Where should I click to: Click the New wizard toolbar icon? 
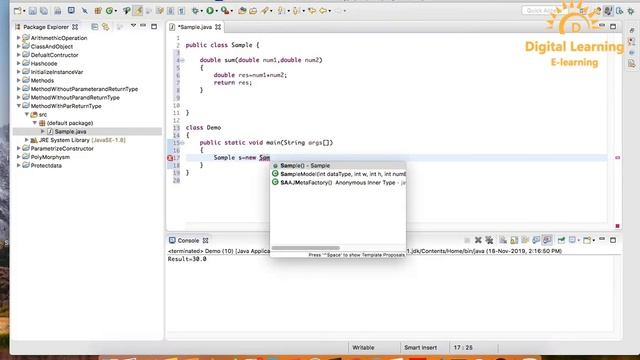(17, 11)
